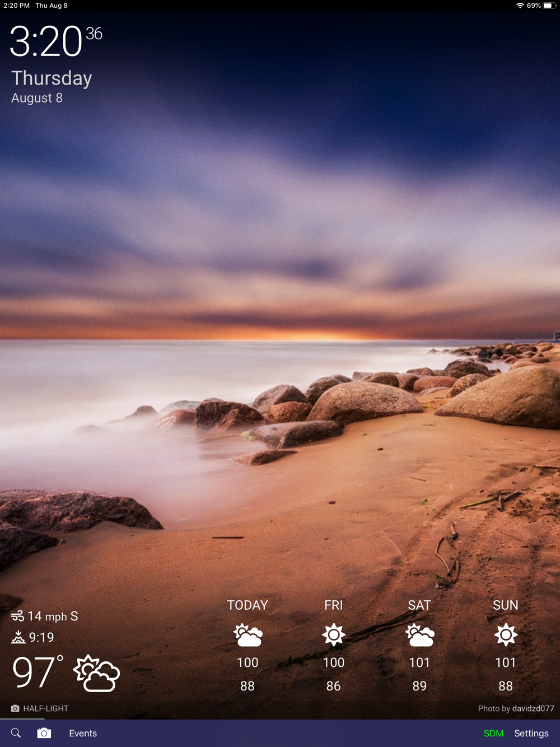This screenshot has height=747, width=560.
Task: Tap the Wi-Fi status icon
Action: point(520,6)
